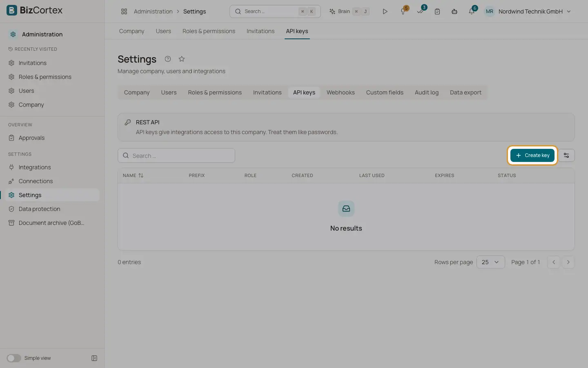588x368 pixels.
Task: Click the Last used column header
Action: [372, 175]
